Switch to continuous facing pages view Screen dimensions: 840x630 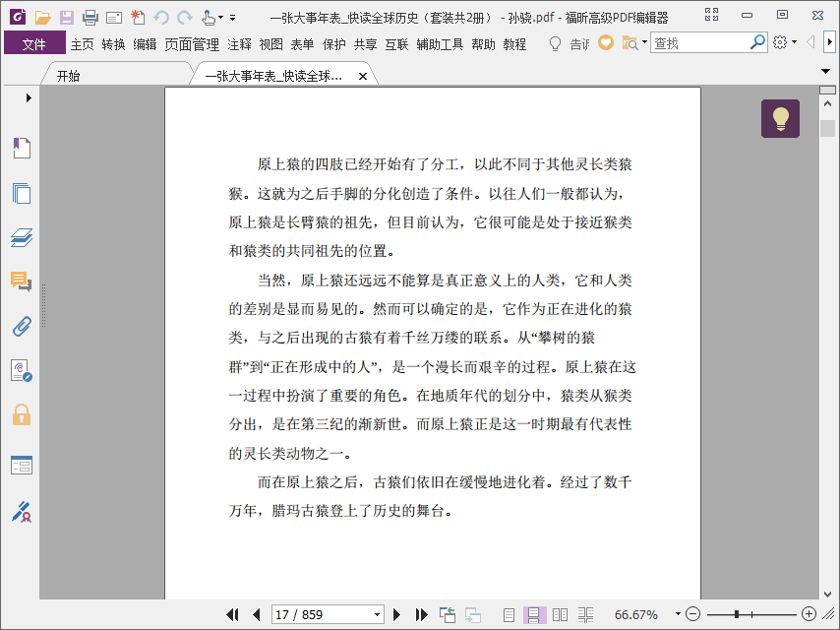[x=585, y=615]
